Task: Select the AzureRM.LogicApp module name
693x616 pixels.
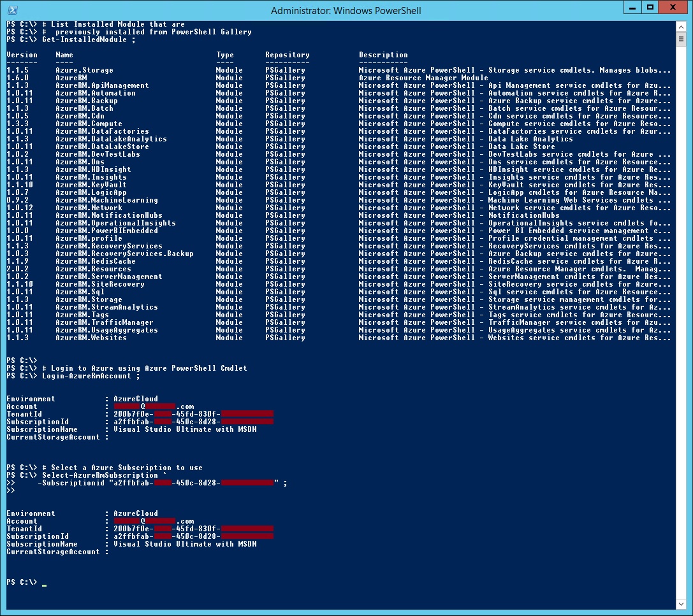Action: coord(91,192)
